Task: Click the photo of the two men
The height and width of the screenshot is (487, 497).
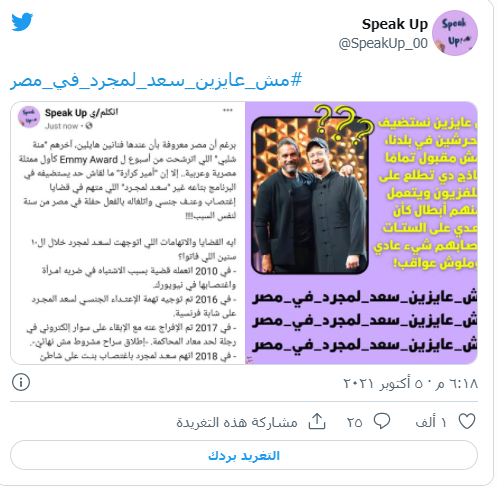Action: point(310,195)
